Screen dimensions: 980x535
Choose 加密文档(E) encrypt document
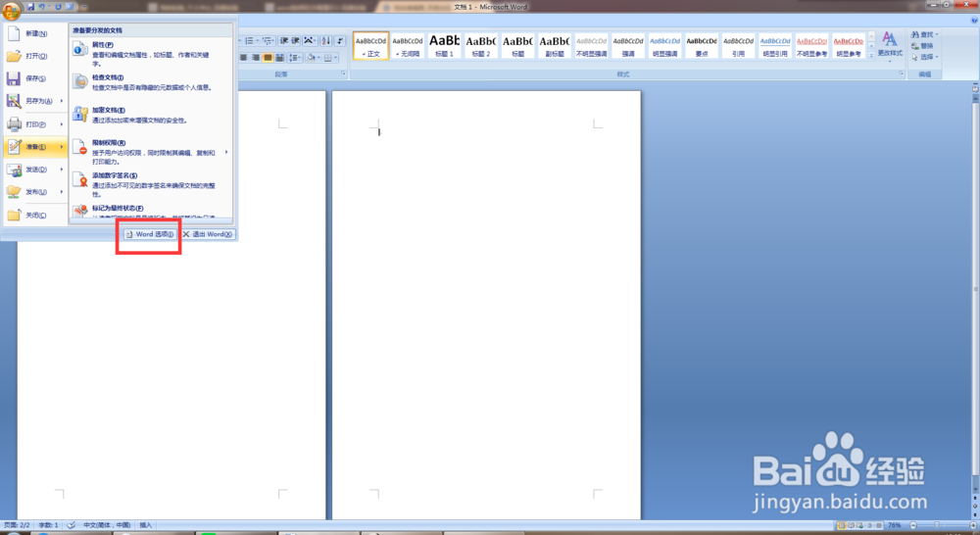(150, 115)
